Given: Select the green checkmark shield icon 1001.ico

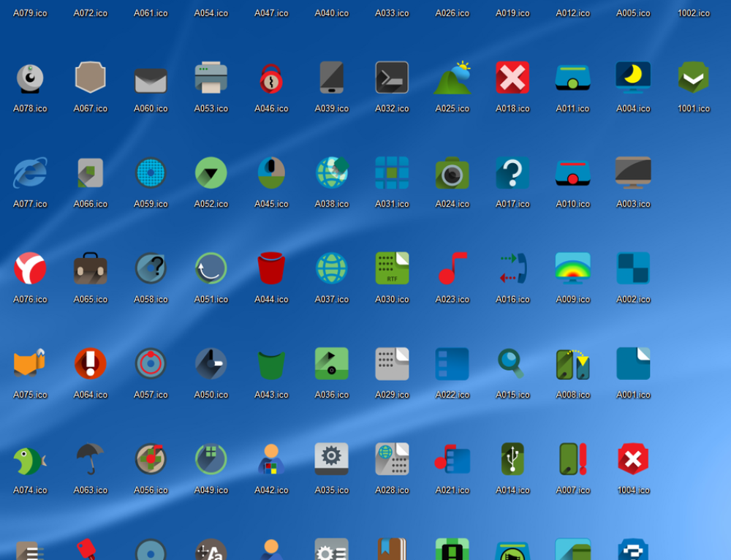Looking at the screenshot, I should coord(693,77).
